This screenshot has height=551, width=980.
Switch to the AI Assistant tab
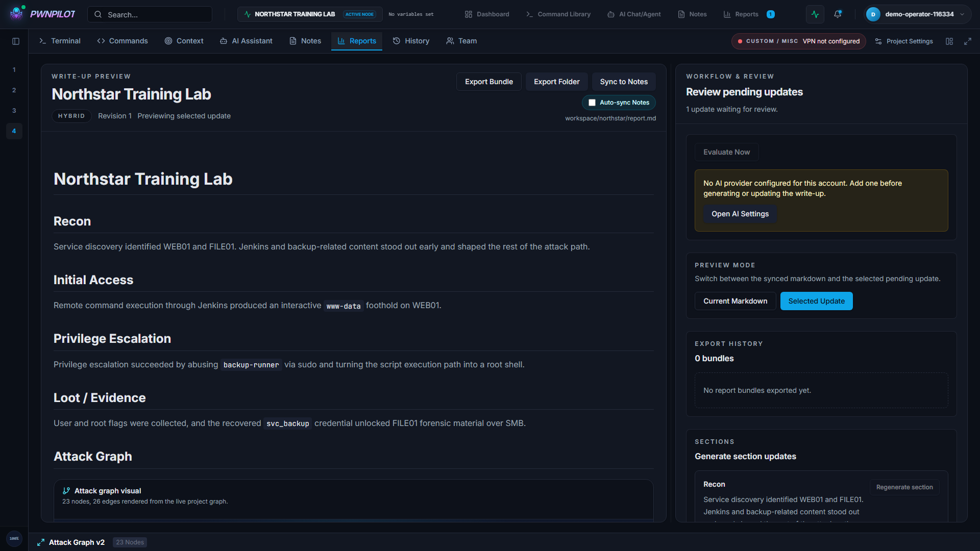(246, 41)
